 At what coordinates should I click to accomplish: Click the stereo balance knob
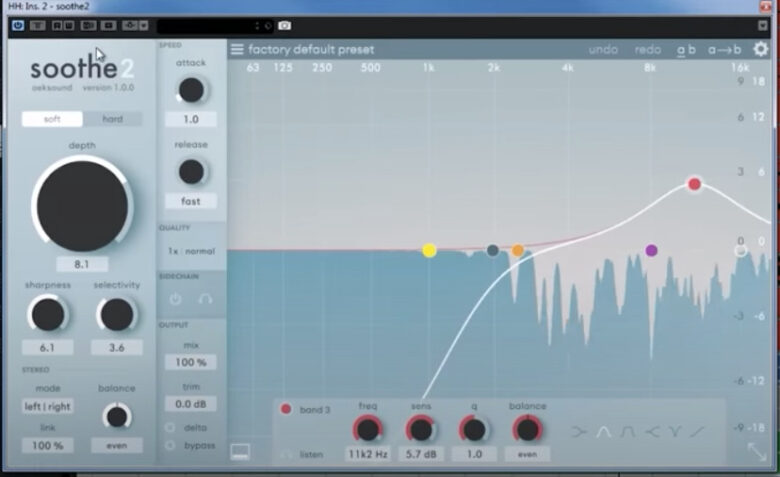[117, 417]
